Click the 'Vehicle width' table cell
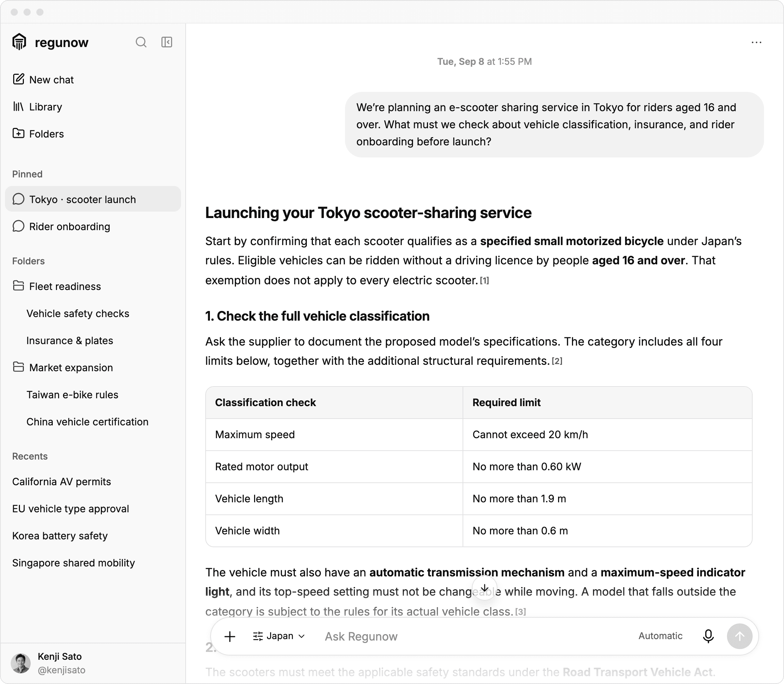The width and height of the screenshot is (784, 684). [334, 531]
